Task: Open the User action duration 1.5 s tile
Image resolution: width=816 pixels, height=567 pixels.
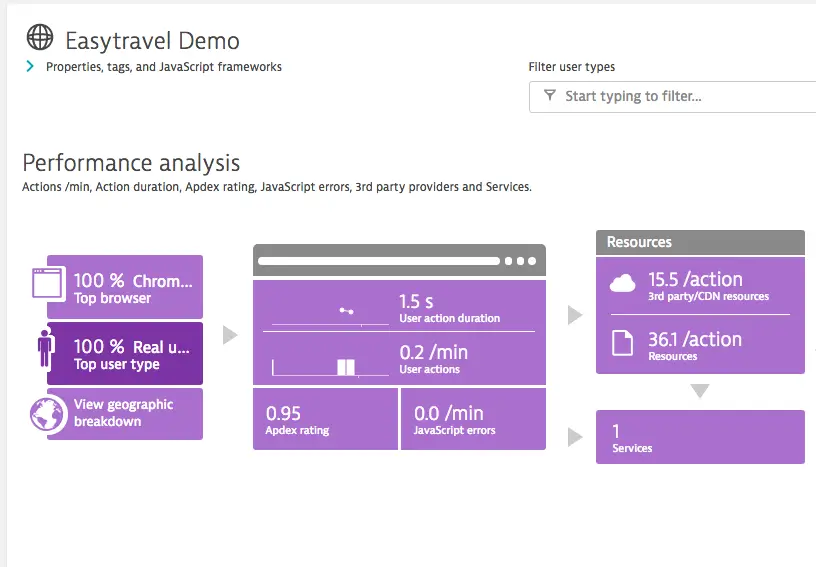Action: click(x=399, y=306)
